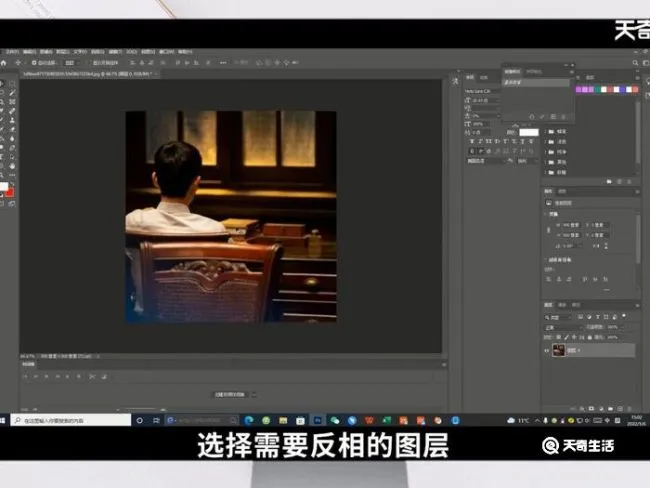Viewport: 650px width, 488px height.
Task: Click the layer thumbnail in Layers panel
Action: (x=558, y=350)
